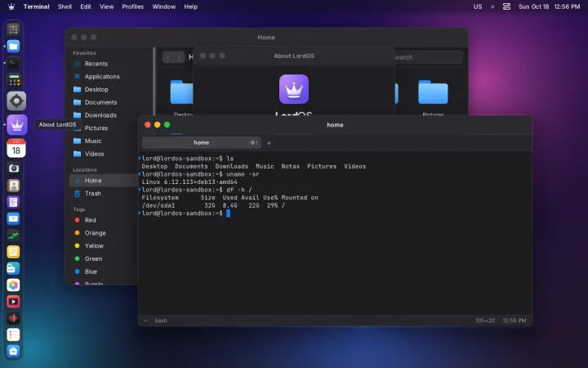Add a new terminal tab with plus button
The height and width of the screenshot is (368, 588).
pyautogui.click(x=269, y=142)
